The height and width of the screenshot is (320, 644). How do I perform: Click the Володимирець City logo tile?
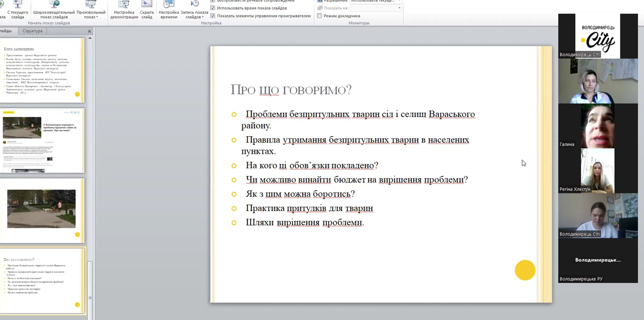(598, 36)
